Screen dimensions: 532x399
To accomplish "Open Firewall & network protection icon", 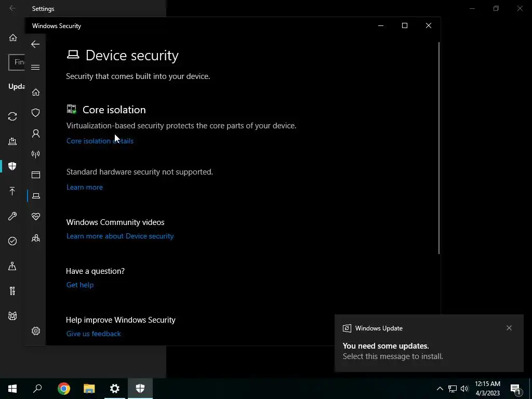I will click(36, 154).
